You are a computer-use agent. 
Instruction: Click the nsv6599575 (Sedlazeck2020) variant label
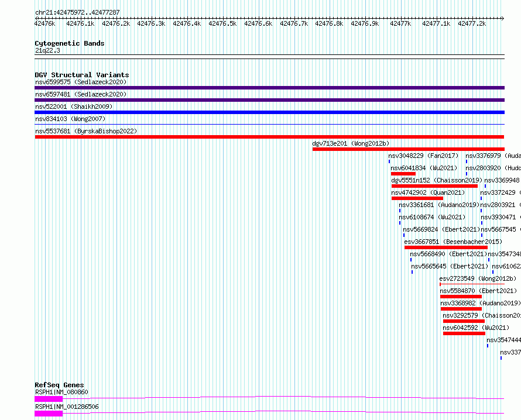[81, 82]
